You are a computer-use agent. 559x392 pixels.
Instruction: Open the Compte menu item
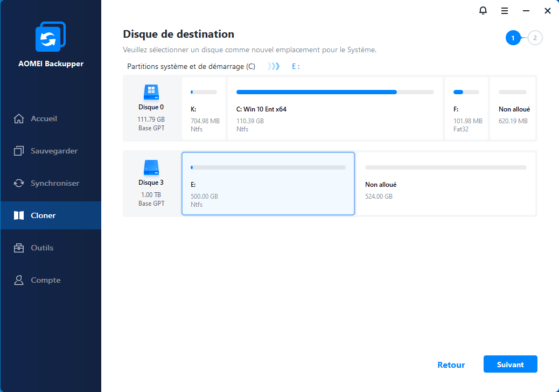[x=51, y=280]
